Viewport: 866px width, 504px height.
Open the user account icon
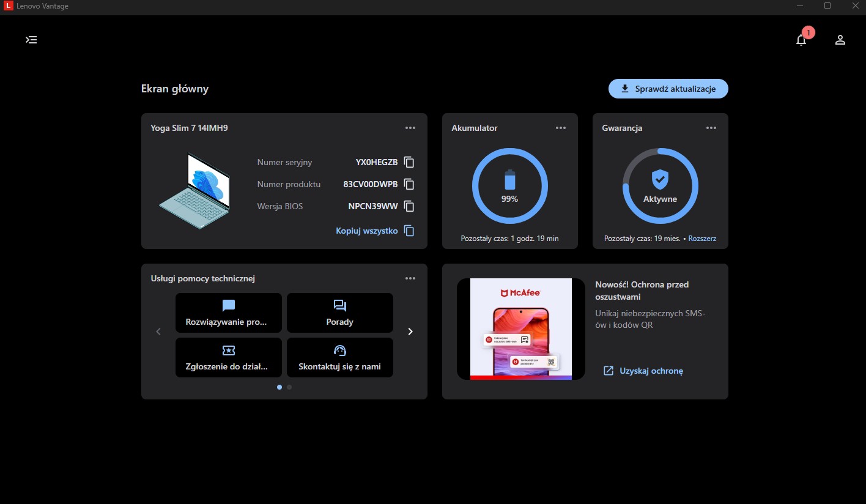pyautogui.click(x=840, y=40)
